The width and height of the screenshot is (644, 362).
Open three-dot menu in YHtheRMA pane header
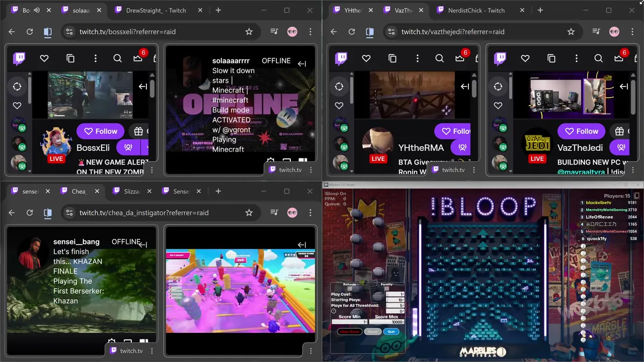[x=418, y=59]
